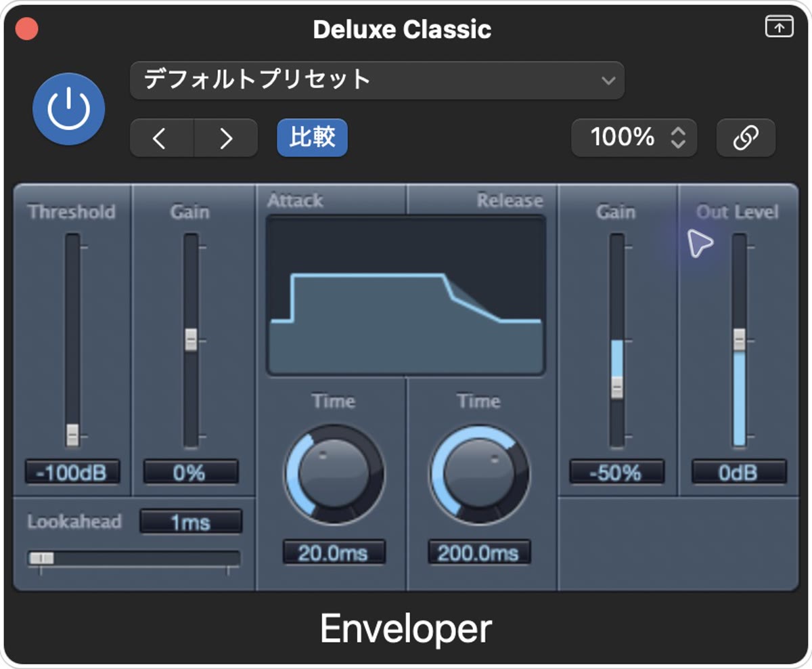The width and height of the screenshot is (812, 669).
Task: Toggle the plug-in power button
Action: 69,110
